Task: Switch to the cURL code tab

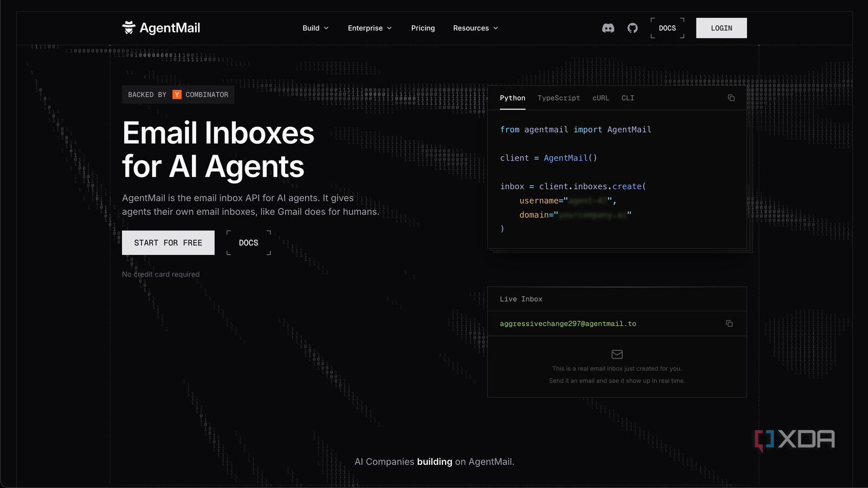Action: (x=601, y=98)
